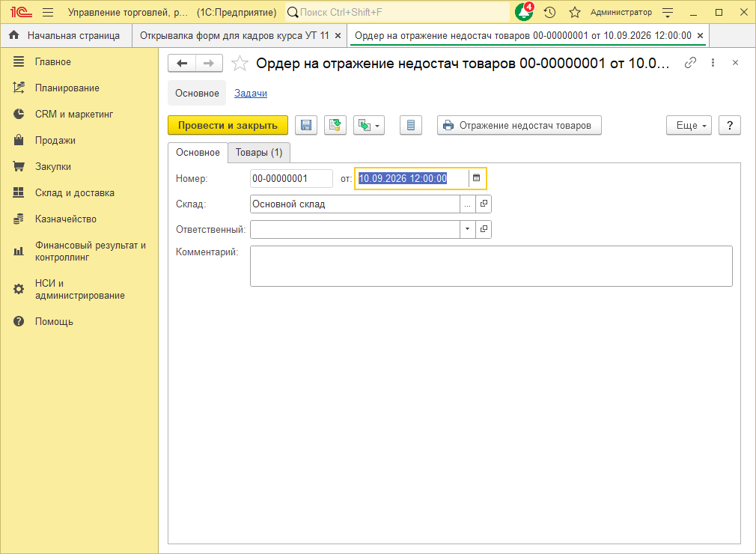This screenshot has height=554, width=756.
Task: Print Отражение недостач товаров
Action: click(x=519, y=125)
